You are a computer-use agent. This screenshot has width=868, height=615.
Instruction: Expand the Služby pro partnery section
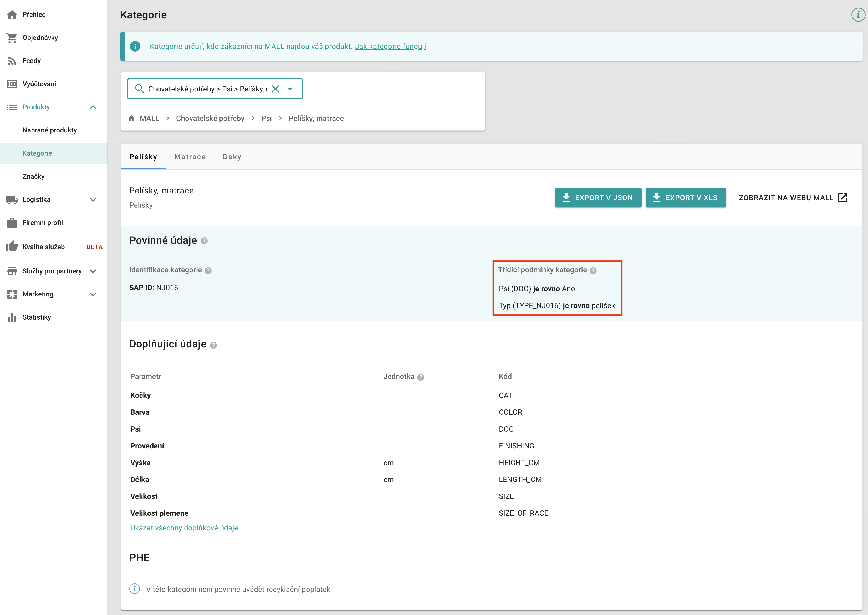93,271
